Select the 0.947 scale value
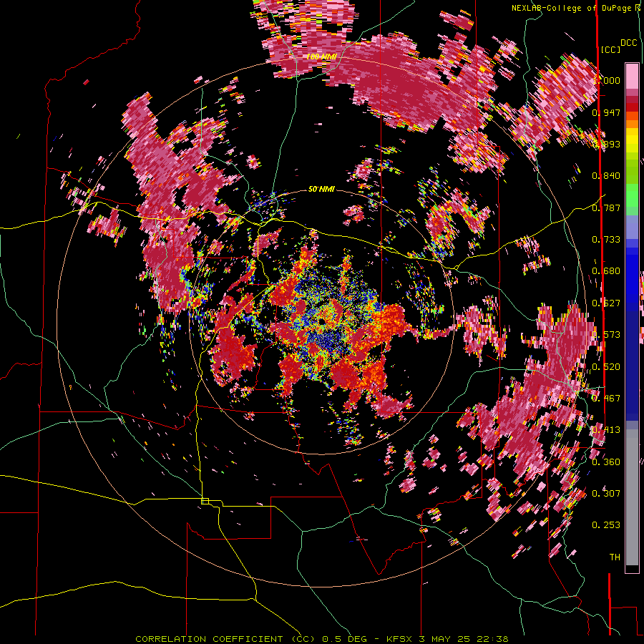The width and height of the screenshot is (644, 644). 606,112
